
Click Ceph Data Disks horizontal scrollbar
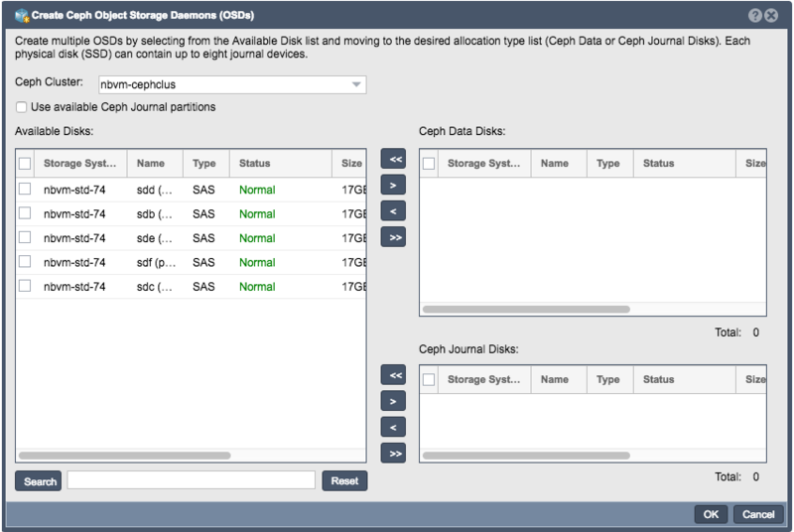click(526, 310)
